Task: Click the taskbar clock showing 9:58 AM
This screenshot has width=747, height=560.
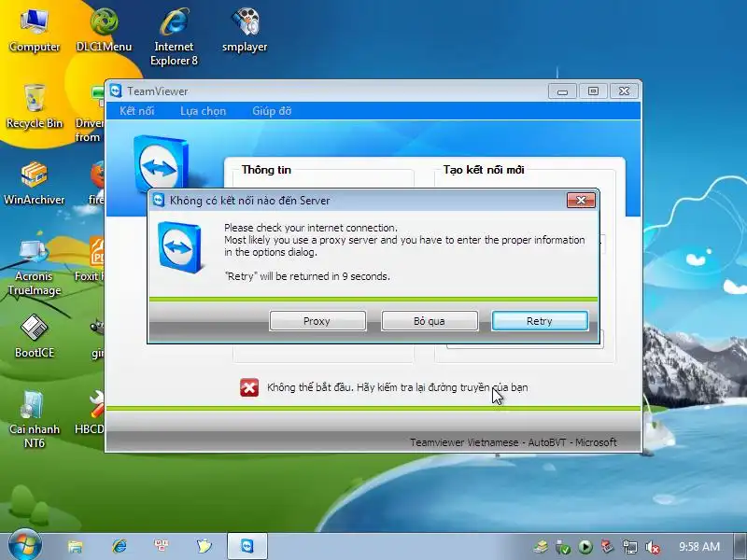Action: click(698, 547)
